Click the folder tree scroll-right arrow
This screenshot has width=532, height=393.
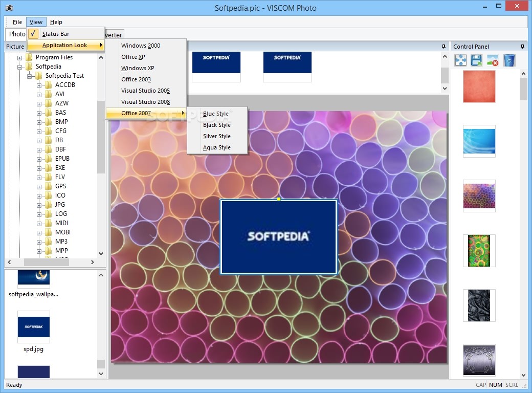pyautogui.click(x=92, y=263)
